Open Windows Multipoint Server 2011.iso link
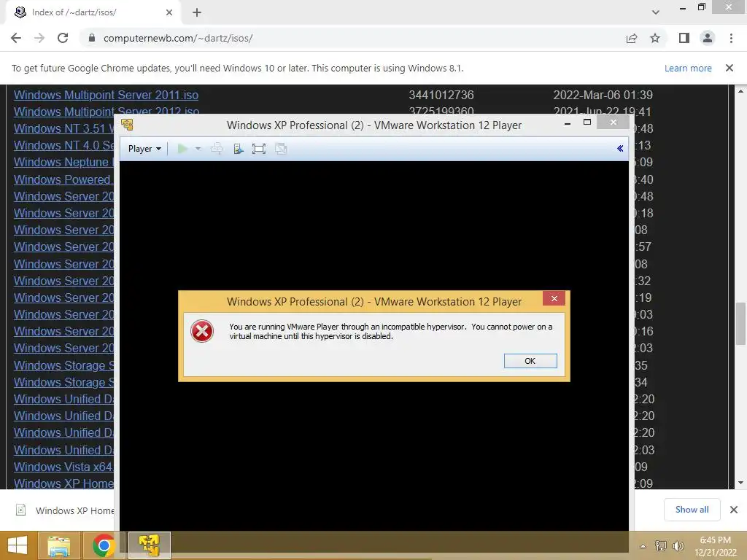 [x=107, y=95]
